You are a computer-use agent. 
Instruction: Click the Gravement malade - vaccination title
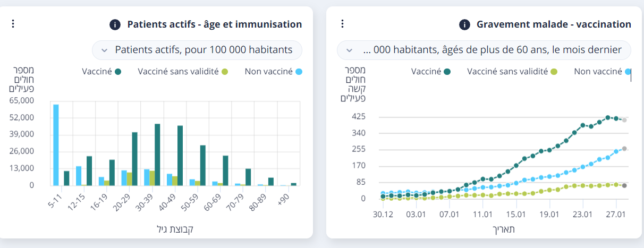click(554, 24)
